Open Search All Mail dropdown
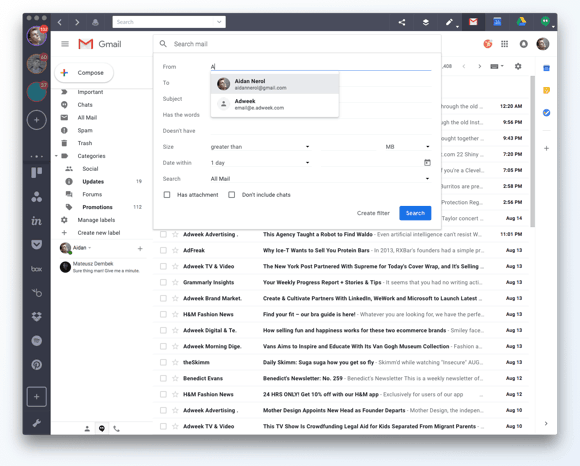 click(320, 179)
